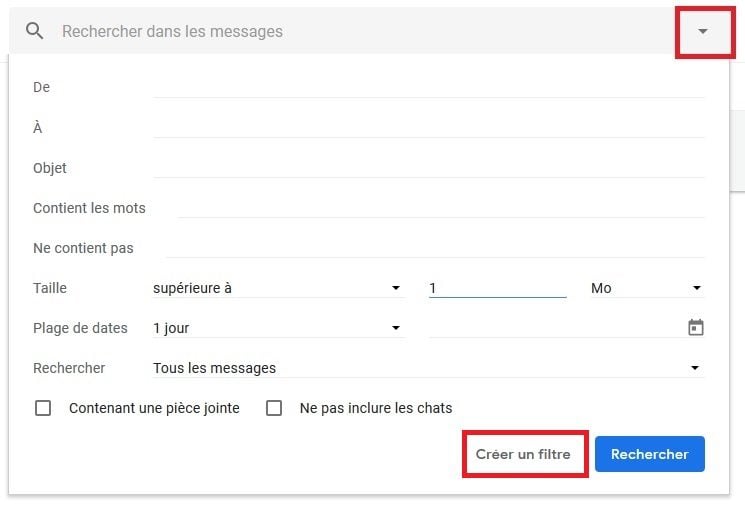
Task: Click the 'Contient les mots' input field
Action: [x=440, y=208]
